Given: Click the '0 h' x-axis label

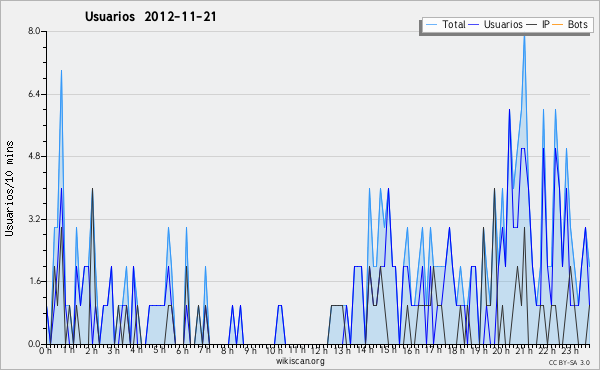Looking at the screenshot, I should 45,351.
